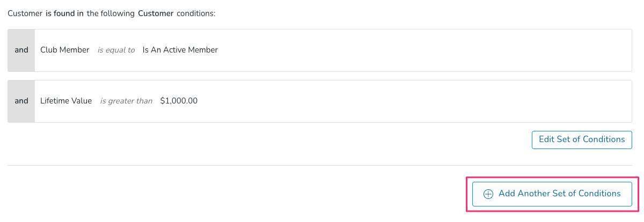Click the plus circle icon

(488, 194)
